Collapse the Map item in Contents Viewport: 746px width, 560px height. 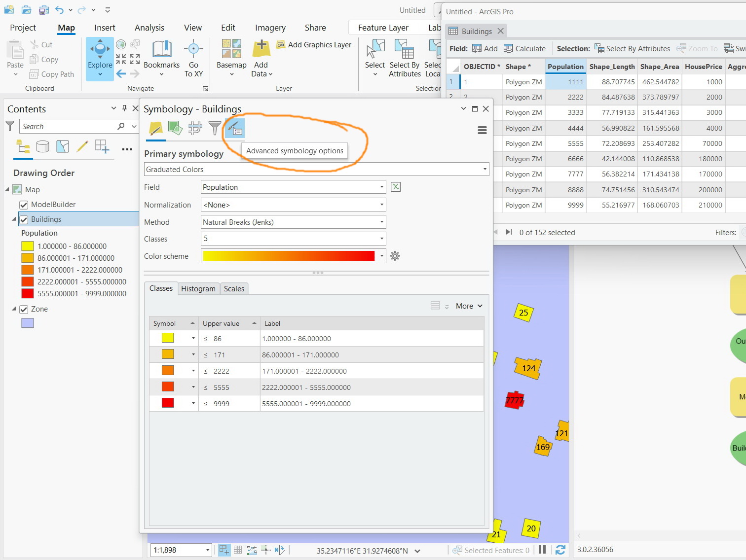tap(6, 189)
